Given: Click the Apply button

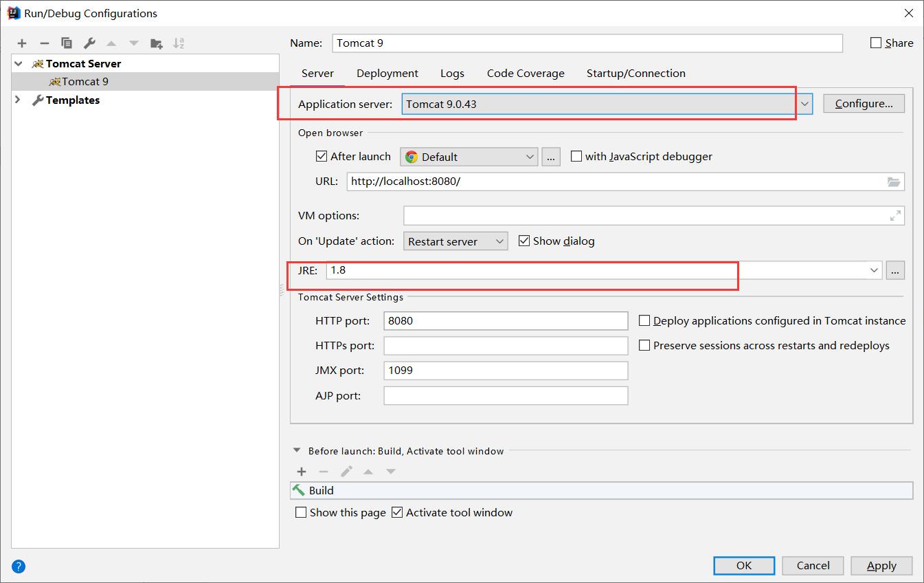Looking at the screenshot, I should [x=881, y=565].
